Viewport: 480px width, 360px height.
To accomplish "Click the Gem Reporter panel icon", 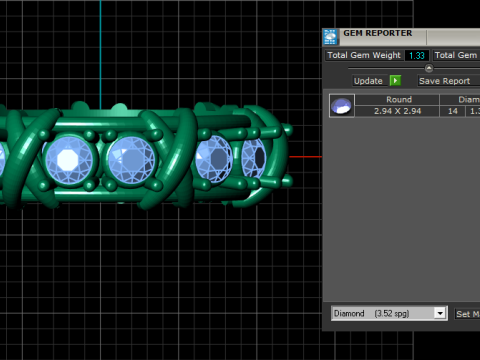I will pos(330,37).
